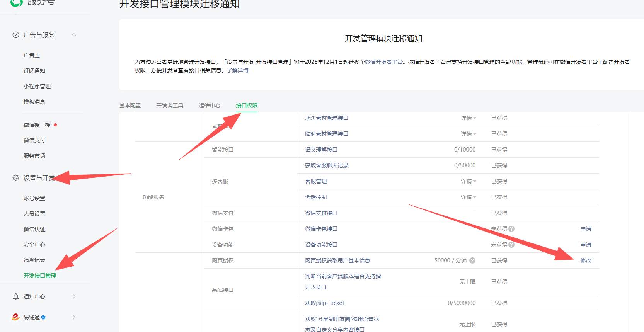Open 微信支付 in the sidebar
This screenshot has height=332, width=644.
click(34, 140)
